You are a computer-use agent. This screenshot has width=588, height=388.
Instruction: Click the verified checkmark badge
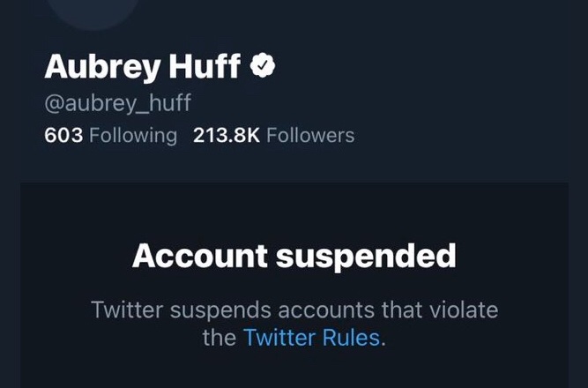coord(264,65)
